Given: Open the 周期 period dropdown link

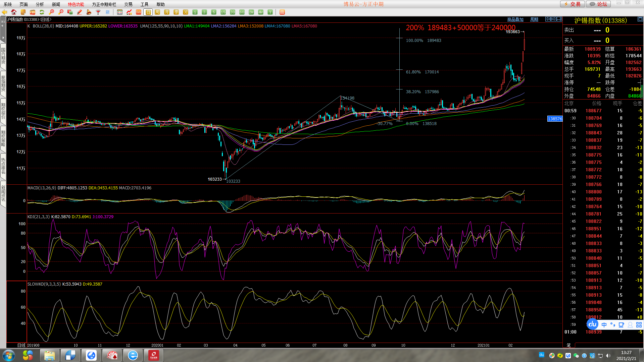Looking at the screenshot, I should [x=534, y=19].
